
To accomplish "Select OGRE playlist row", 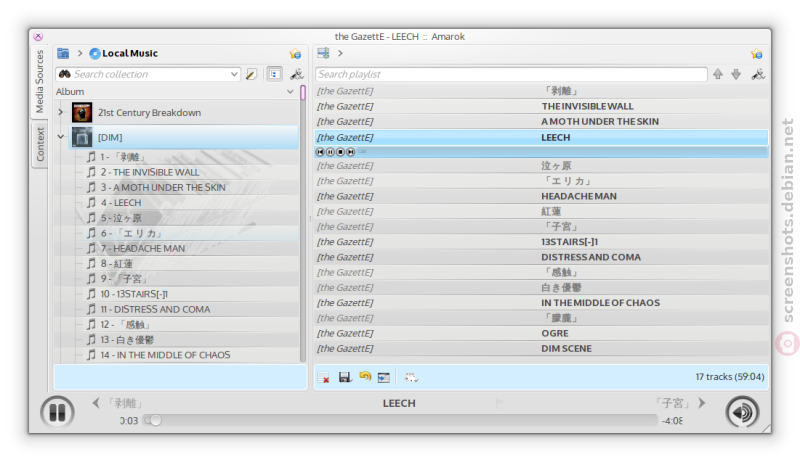I will (541, 333).
